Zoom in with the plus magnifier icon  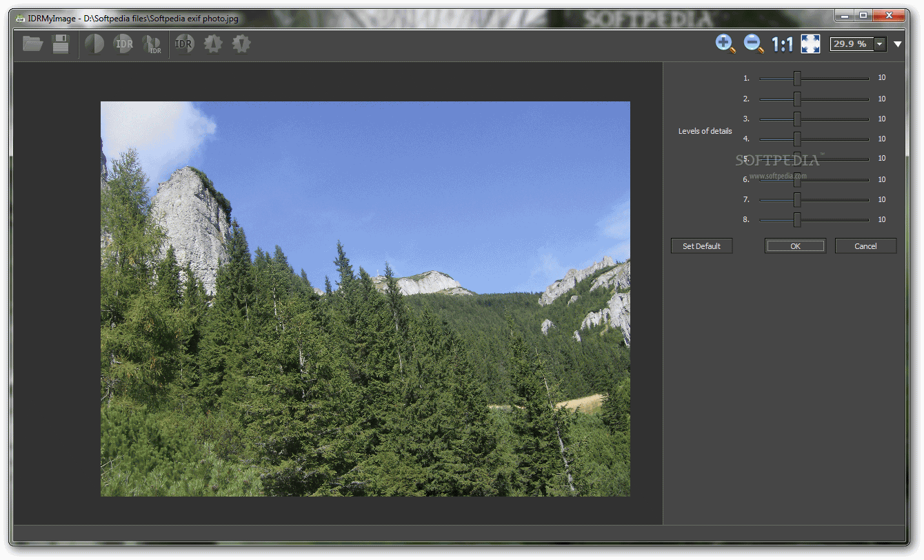point(725,44)
